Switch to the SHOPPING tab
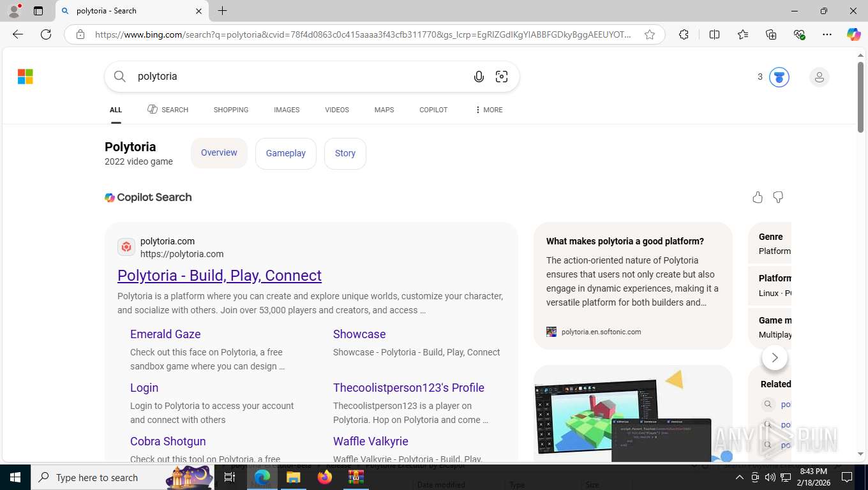Image resolution: width=868 pixels, height=490 pixels. [231, 110]
